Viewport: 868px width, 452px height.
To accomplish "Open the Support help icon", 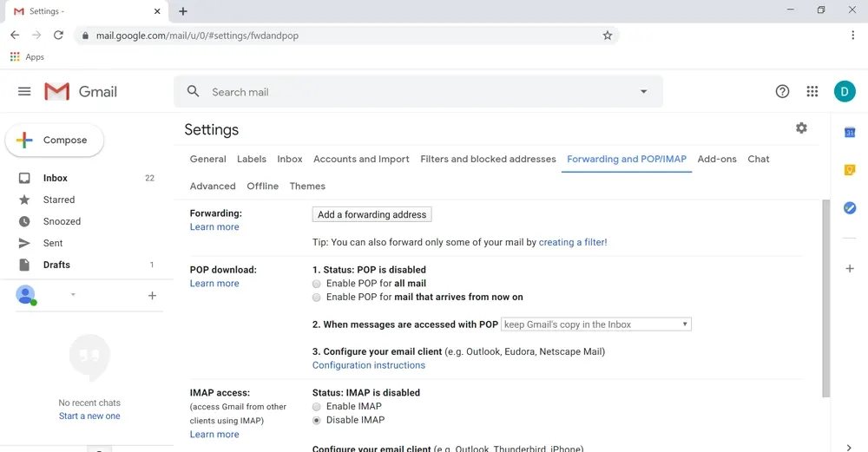I will 782,91.
